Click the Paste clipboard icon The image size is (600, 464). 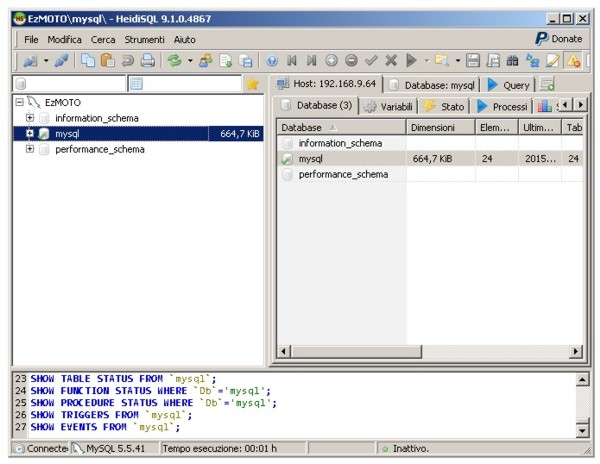(108, 60)
